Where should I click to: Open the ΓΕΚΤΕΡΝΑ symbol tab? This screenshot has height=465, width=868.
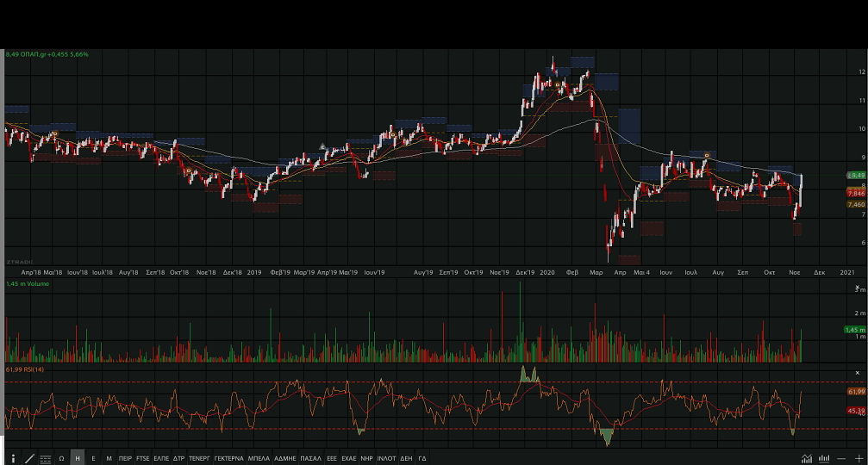[229, 458]
